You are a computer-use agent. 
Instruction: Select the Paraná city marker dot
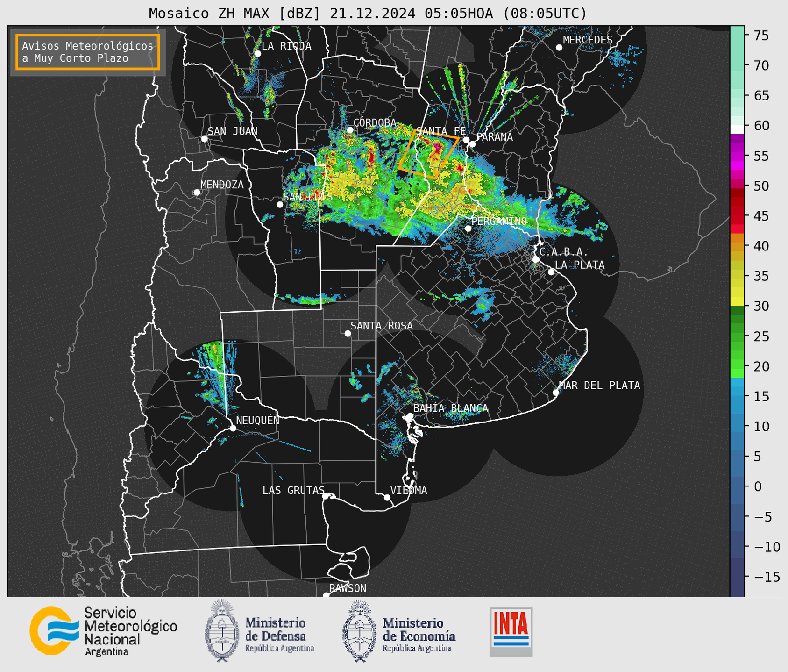tap(472, 144)
